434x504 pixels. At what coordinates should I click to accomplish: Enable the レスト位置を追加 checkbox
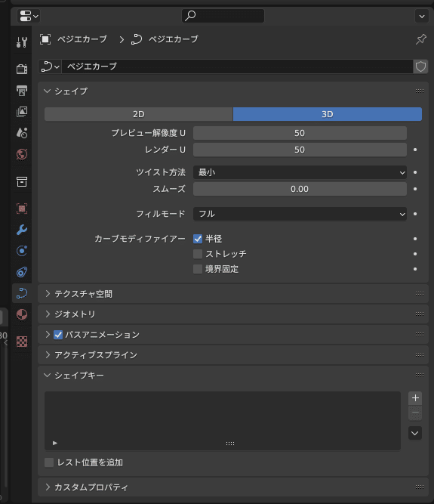(x=49, y=462)
